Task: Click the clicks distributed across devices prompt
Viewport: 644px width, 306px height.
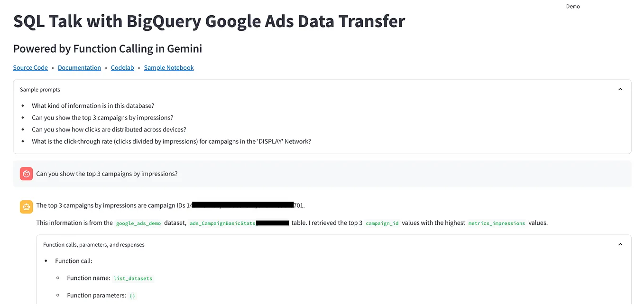Action: pyautogui.click(x=109, y=130)
